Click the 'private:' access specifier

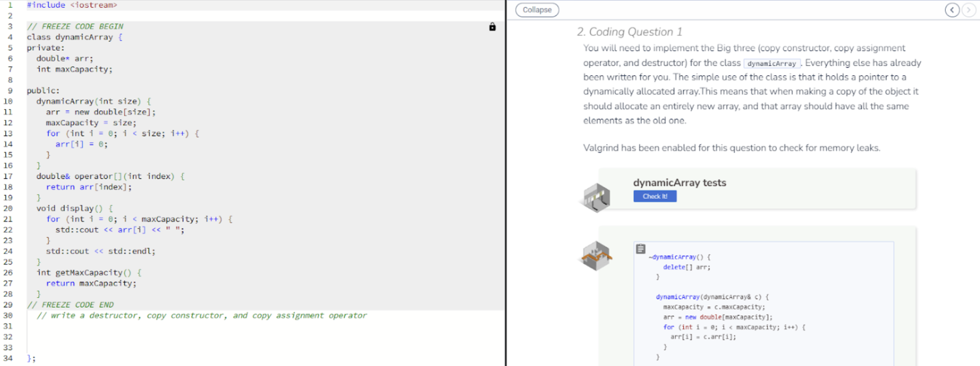46,48
